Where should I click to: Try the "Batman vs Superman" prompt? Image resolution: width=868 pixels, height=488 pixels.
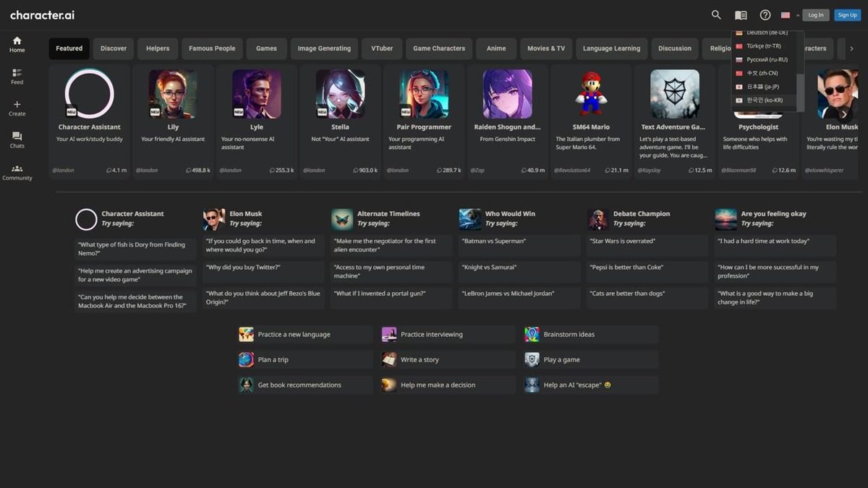pyautogui.click(x=519, y=246)
